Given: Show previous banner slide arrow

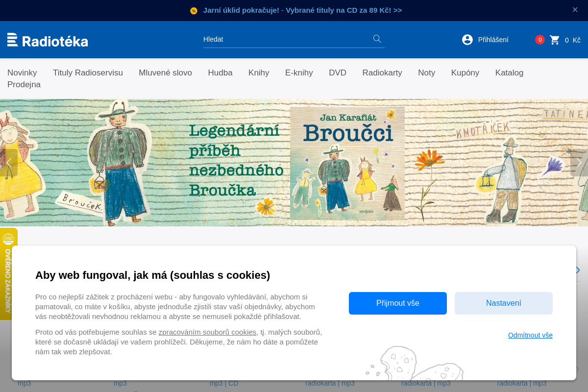Looking at the screenshot, I should [9, 163].
